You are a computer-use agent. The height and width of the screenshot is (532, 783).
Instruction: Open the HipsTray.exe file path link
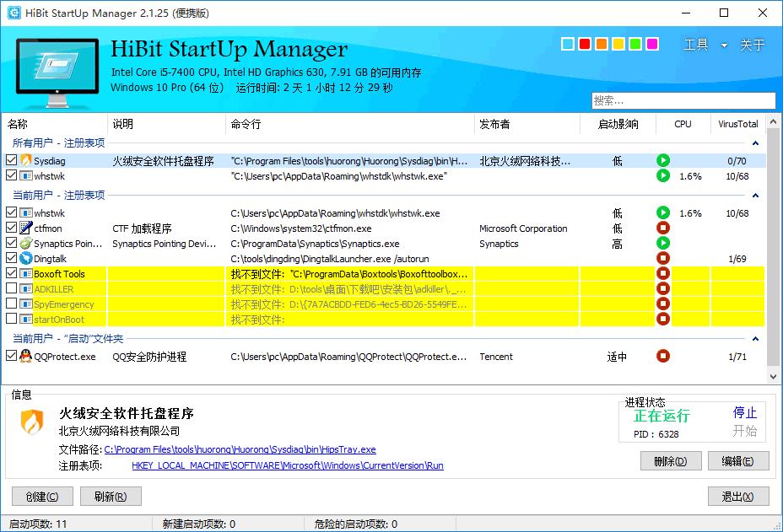[240, 449]
